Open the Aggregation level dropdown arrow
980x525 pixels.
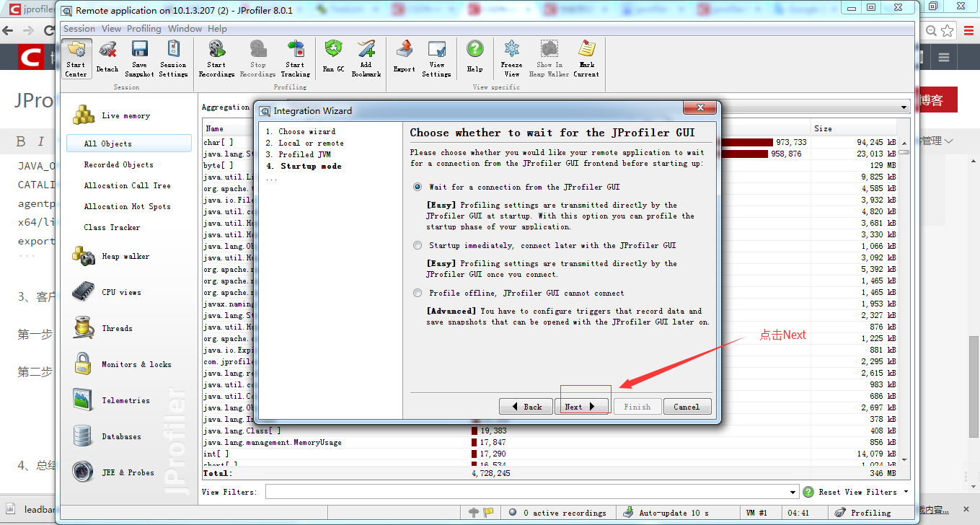point(904,107)
